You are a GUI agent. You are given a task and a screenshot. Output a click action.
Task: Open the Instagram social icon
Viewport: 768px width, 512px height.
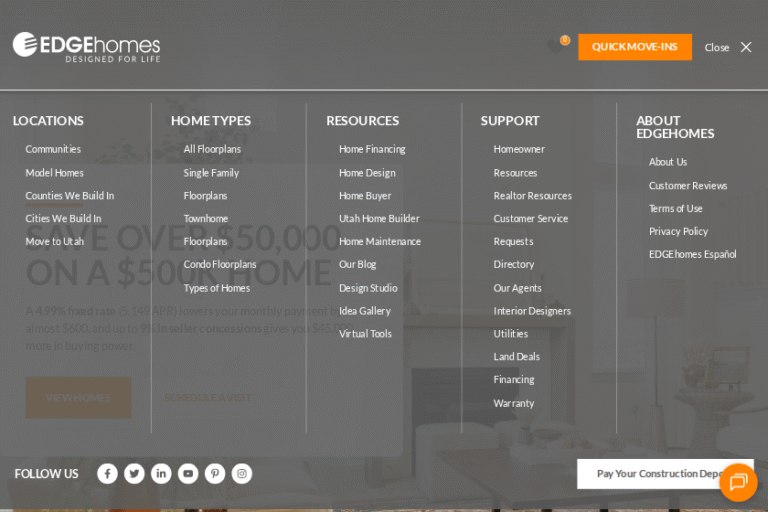pyautogui.click(x=242, y=474)
